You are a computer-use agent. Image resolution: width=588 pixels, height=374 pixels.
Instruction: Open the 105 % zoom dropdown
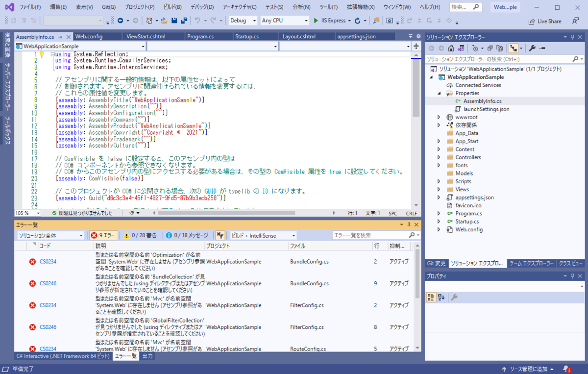click(x=28, y=213)
